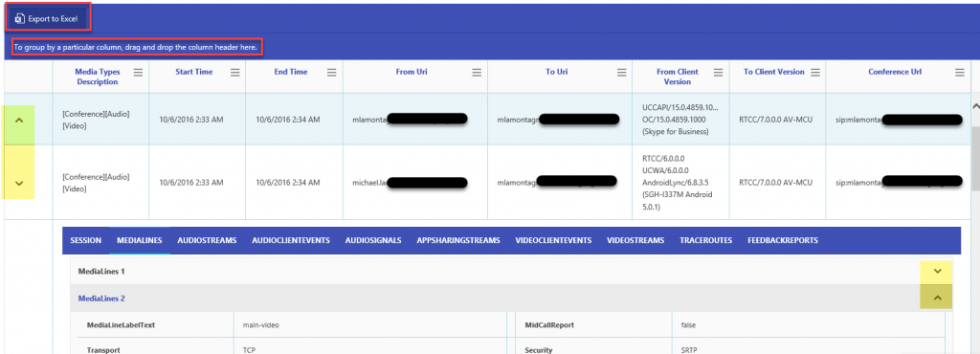Open the VIDEOSTREAMS tab
Image resolution: width=980 pixels, height=354 pixels.
coord(635,240)
